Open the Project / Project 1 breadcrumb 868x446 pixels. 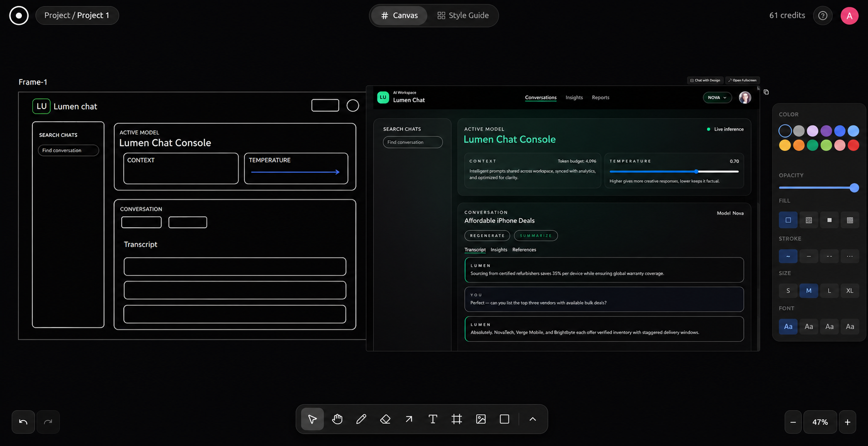click(x=77, y=15)
